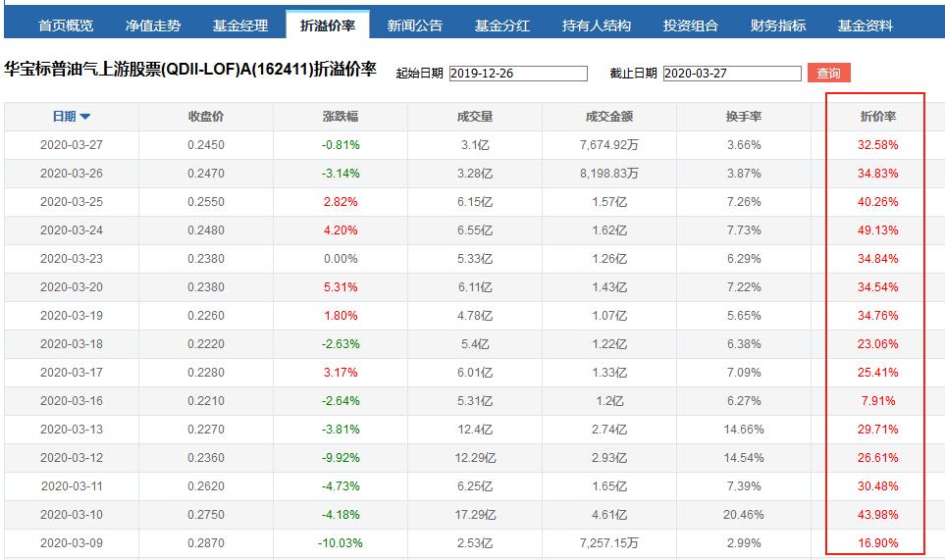945x560 pixels.
Task: Click the 换手率 column header
Action: click(x=744, y=116)
